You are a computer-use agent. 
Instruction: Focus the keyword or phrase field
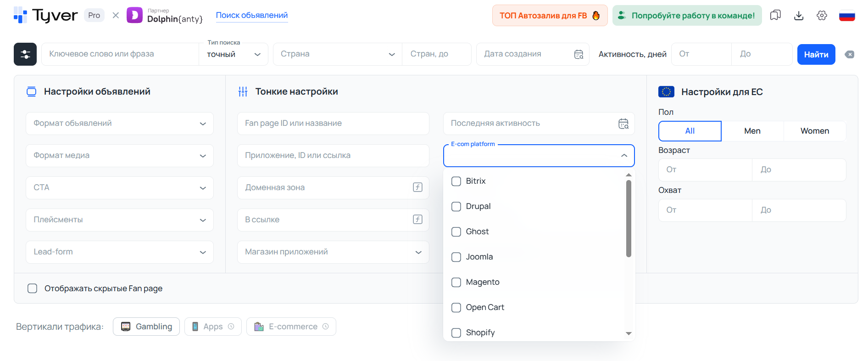pyautogui.click(x=120, y=54)
